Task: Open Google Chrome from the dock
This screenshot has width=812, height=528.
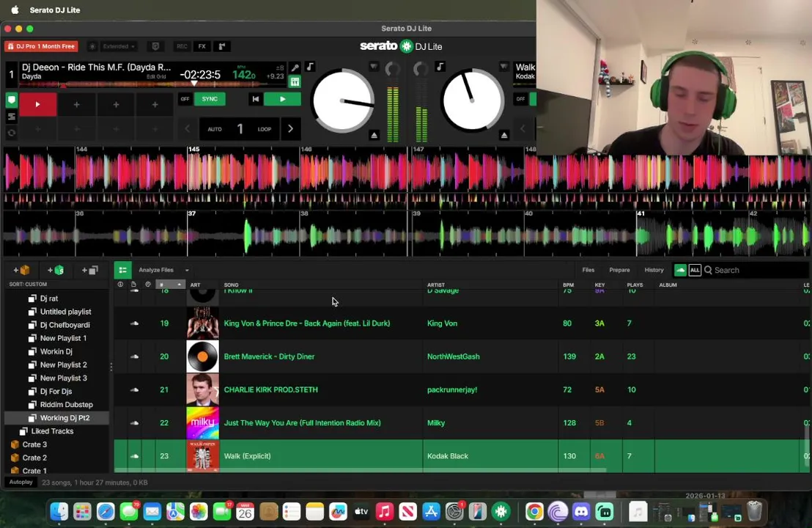Action: pos(534,512)
